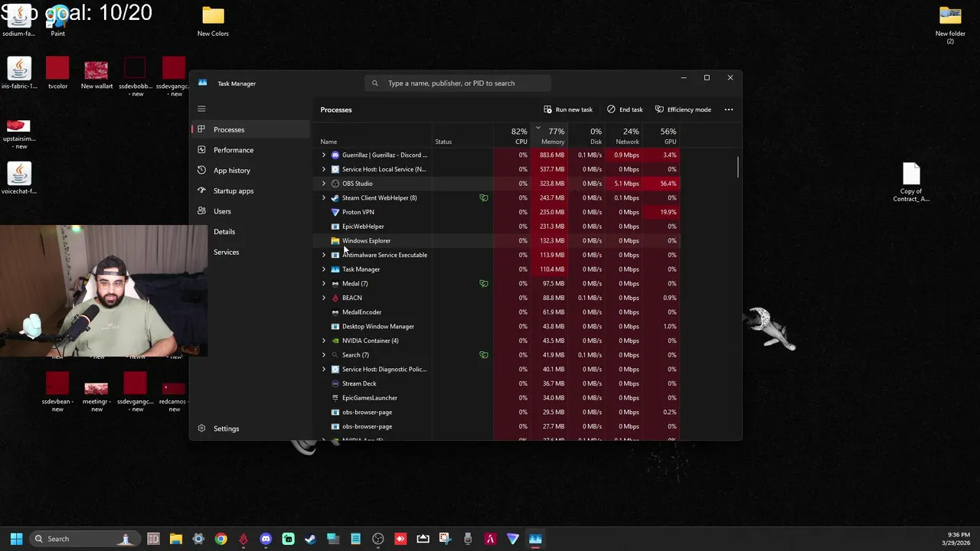Expand Antimalware Service Executable

tap(323, 255)
